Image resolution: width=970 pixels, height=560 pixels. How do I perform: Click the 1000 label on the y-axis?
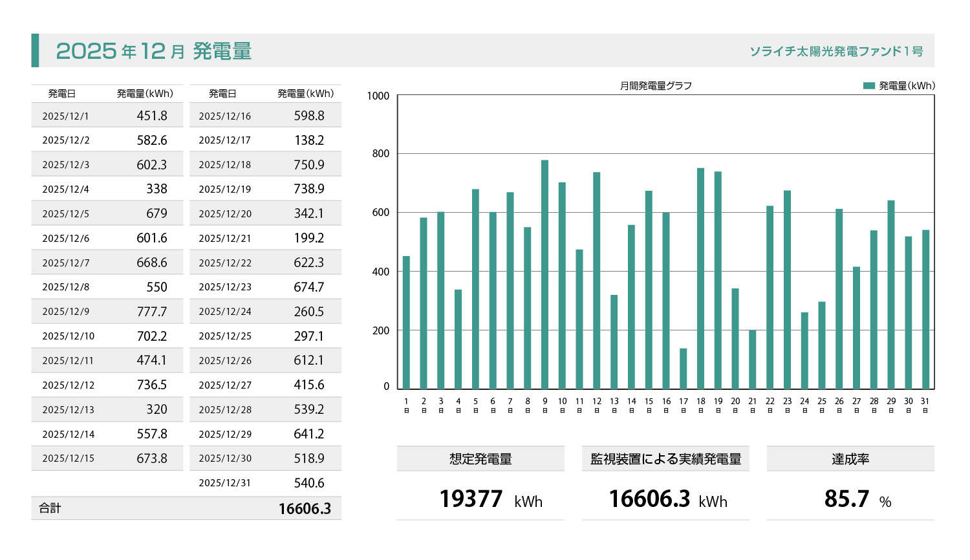pyautogui.click(x=378, y=96)
